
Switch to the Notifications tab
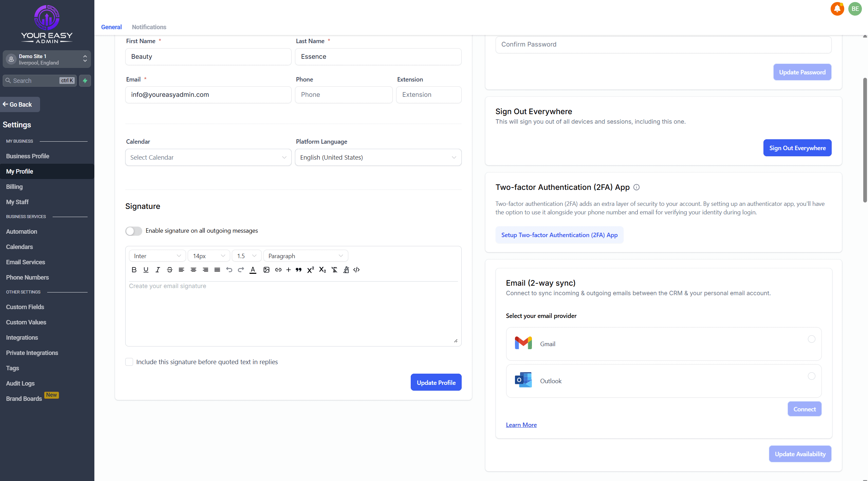[149, 27]
